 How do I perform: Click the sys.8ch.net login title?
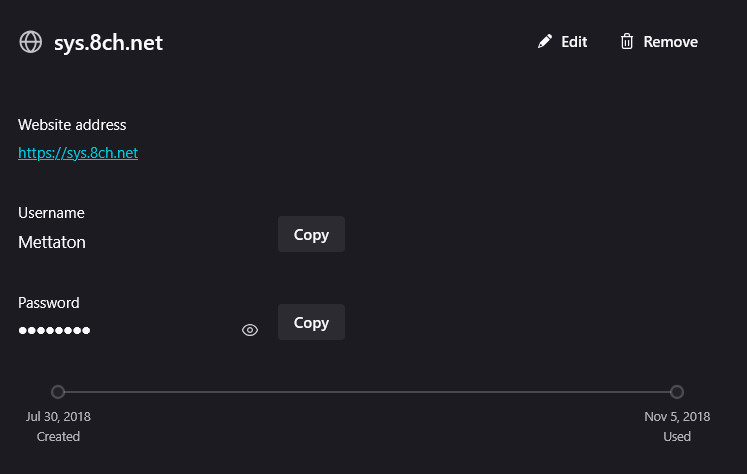[x=108, y=43]
